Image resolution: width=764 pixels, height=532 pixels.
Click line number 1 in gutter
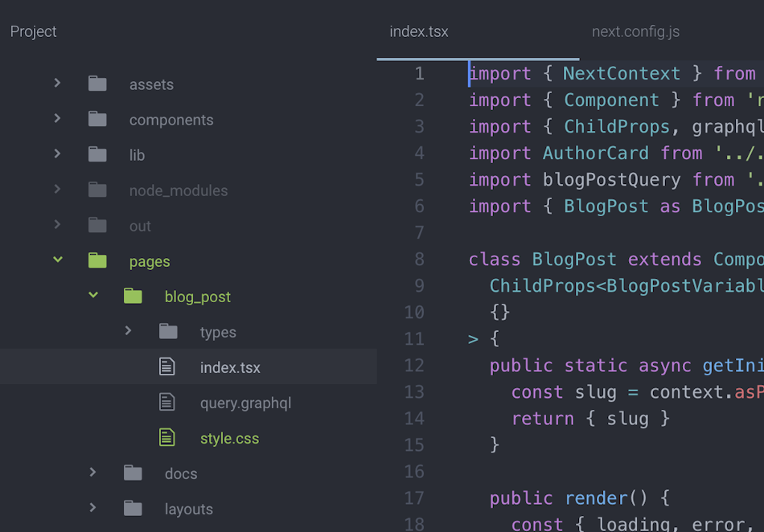tap(419, 73)
